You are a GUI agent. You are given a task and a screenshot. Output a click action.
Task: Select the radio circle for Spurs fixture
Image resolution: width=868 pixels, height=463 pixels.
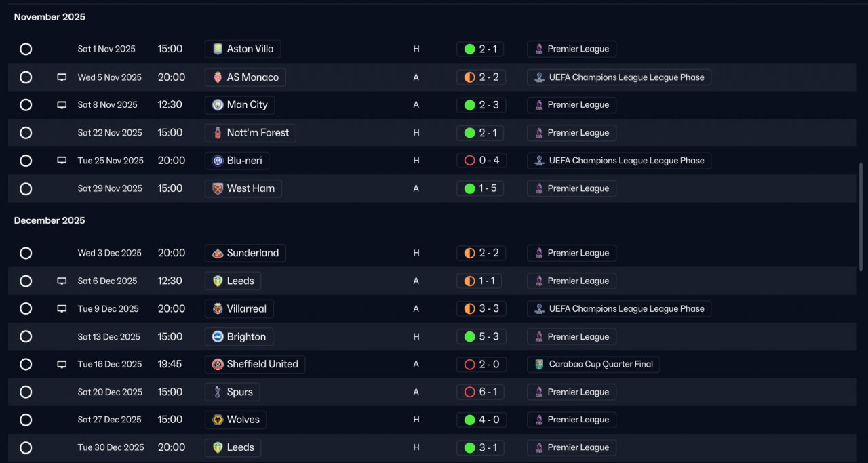[x=26, y=392]
